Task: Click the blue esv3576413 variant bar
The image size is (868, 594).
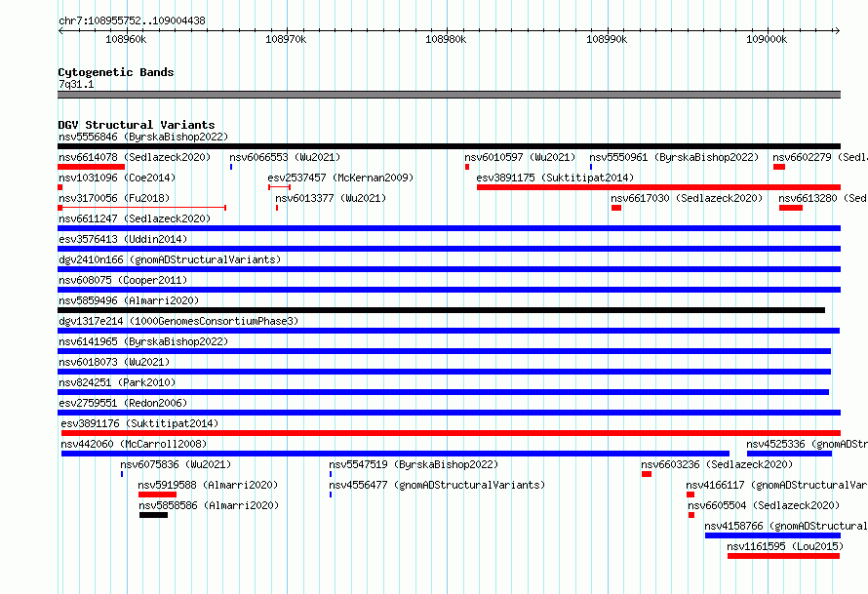Action: click(x=449, y=249)
